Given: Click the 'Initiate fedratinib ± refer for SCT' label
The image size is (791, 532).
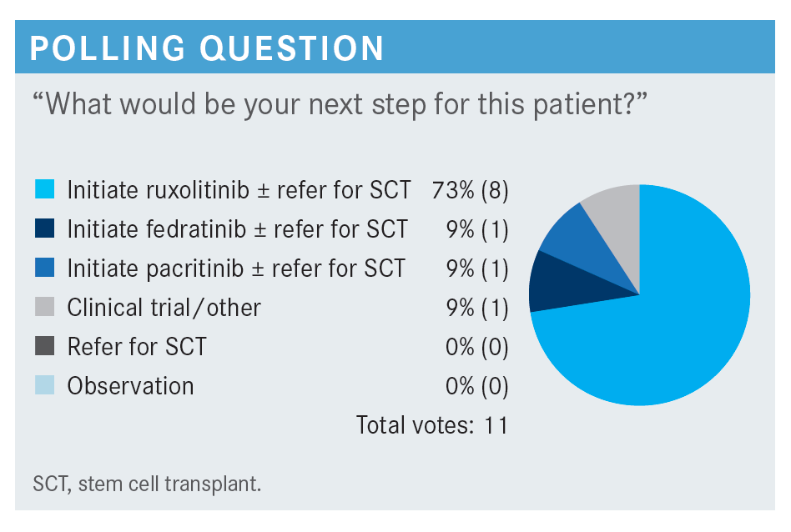Looking at the screenshot, I should [x=238, y=229].
